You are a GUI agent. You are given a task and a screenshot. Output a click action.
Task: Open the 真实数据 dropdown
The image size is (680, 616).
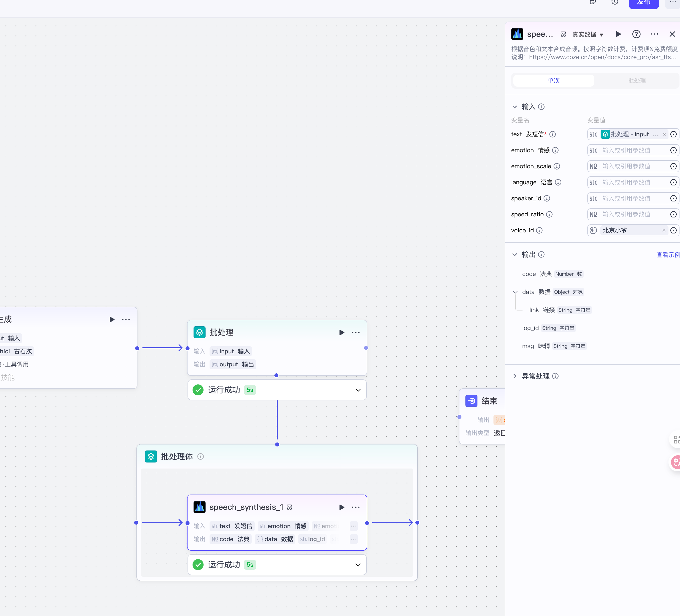tap(587, 34)
